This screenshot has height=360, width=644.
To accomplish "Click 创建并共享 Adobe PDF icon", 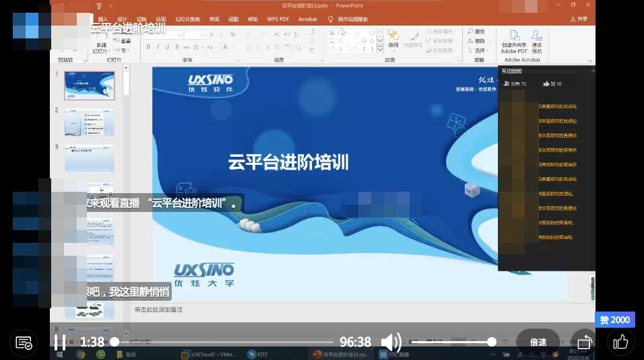I will (514, 41).
